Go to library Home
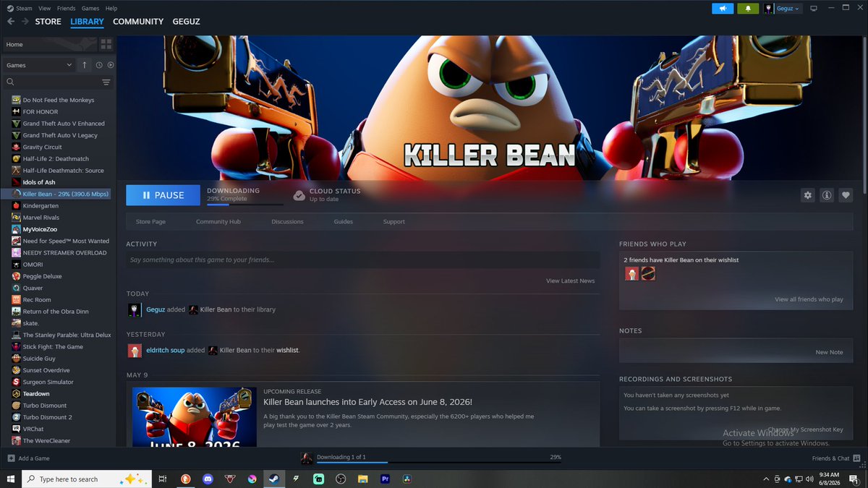Viewport: 868px width, 488px height. 49,45
